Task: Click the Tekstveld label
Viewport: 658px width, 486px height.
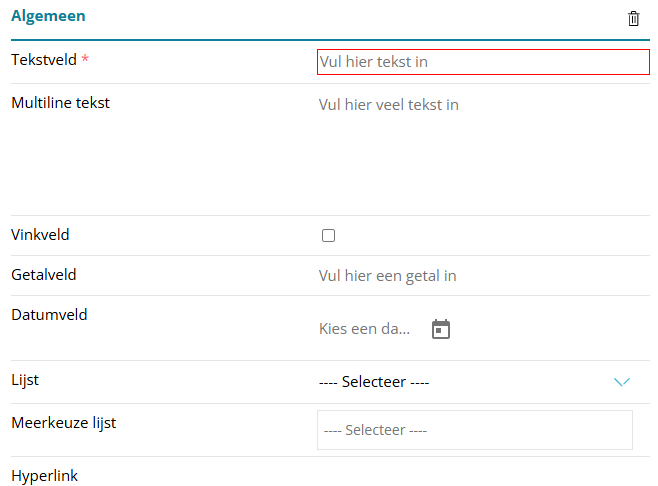Action: [44, 60]
